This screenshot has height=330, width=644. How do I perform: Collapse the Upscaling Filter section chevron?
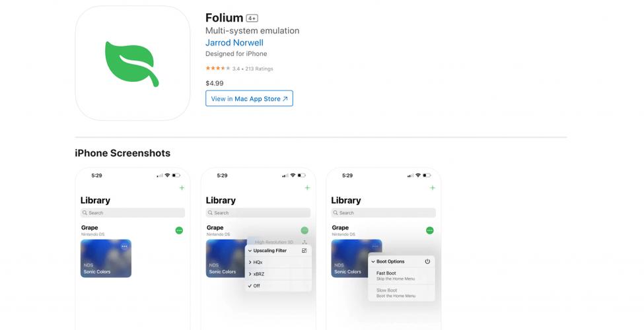coord(250,251)
